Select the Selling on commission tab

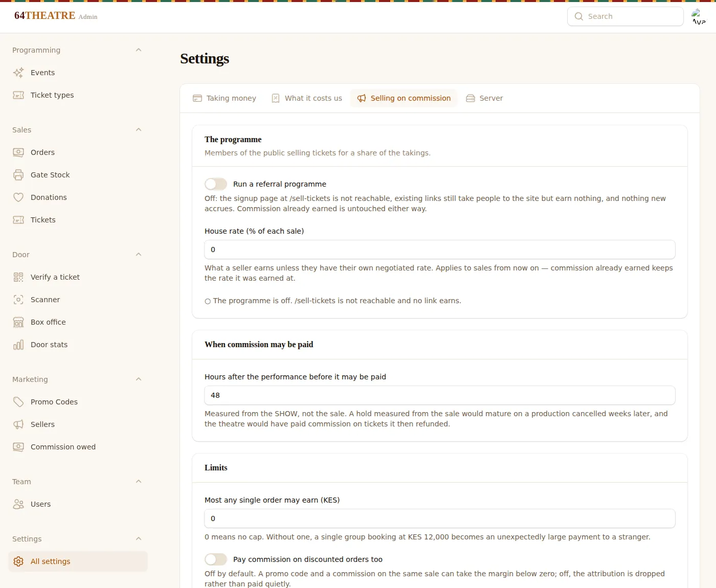point(404,98)
